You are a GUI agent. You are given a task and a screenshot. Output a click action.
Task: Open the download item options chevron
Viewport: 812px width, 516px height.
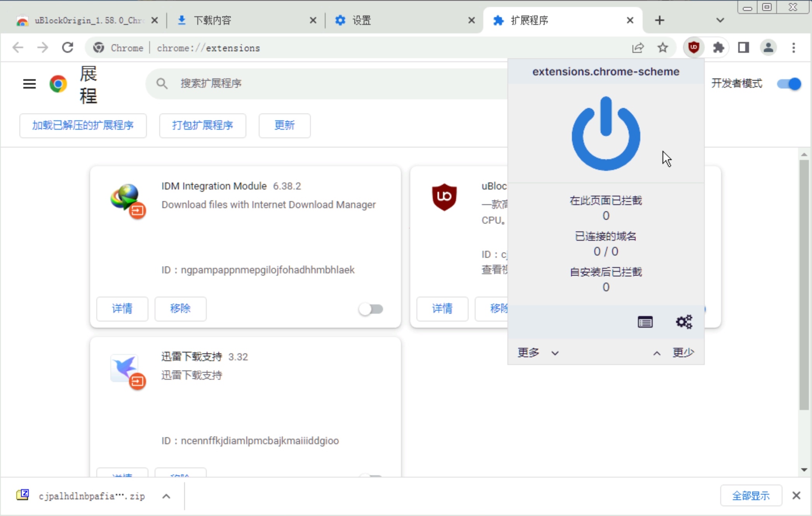click(166, 496)
